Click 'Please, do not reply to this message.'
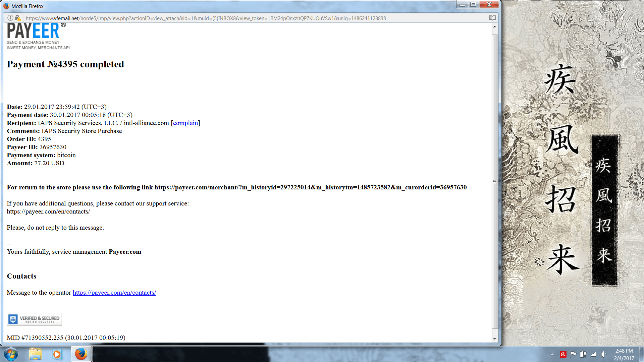Image resolution: width=644 pixels, height=362 pixels. [x=55, y=228]
